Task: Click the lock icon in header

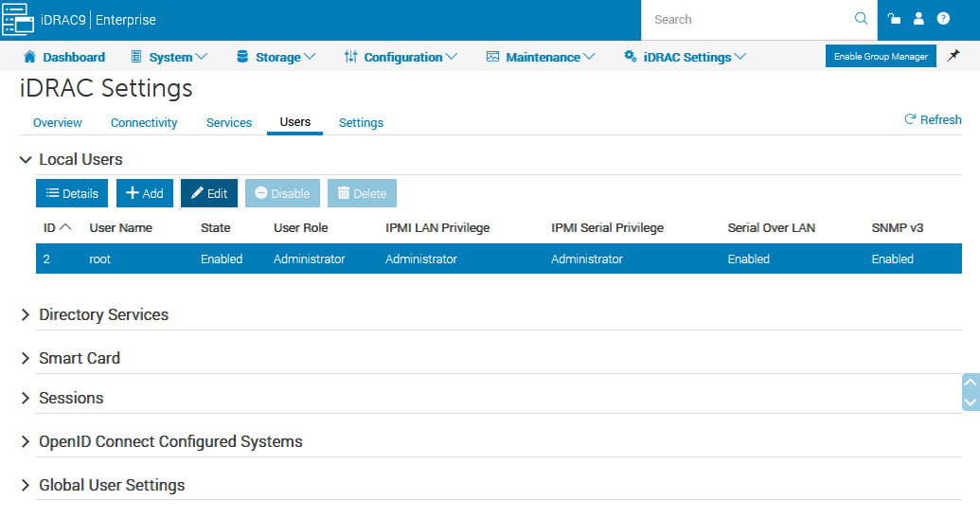Action: tap(893, 19)
